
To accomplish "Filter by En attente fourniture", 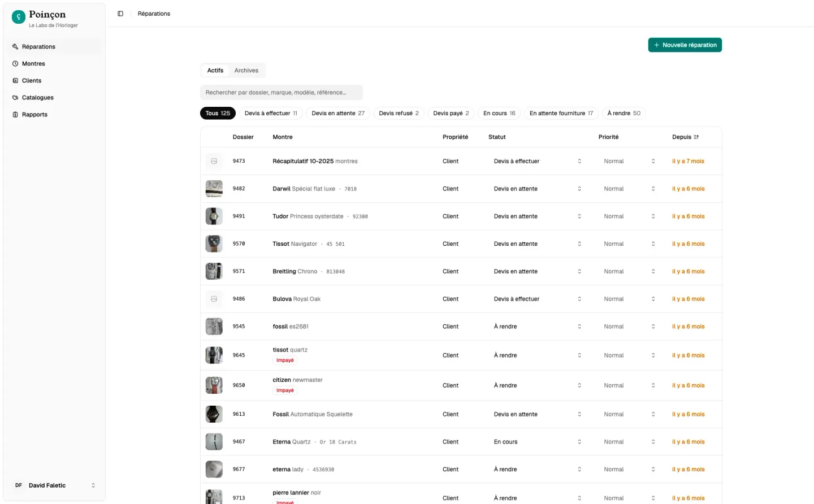I will pyautogui.click(x=561, y=113).
